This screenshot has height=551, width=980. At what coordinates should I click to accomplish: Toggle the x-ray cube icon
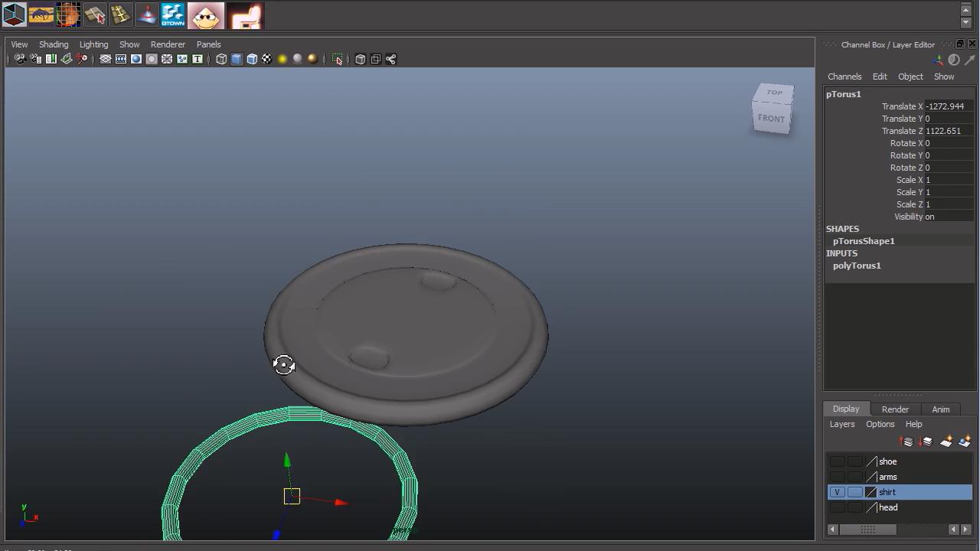361,59
